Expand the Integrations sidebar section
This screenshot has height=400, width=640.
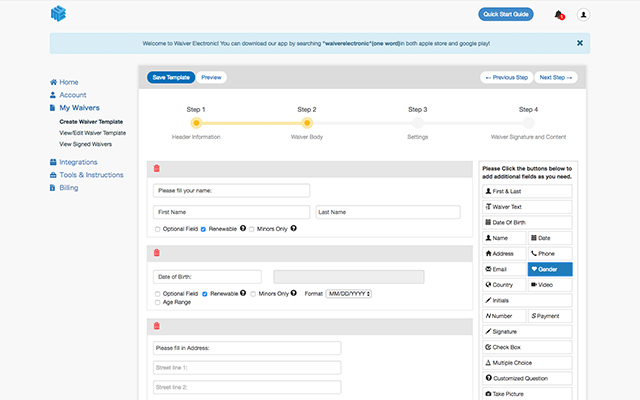pyautogui.click(x=78, y=161)
